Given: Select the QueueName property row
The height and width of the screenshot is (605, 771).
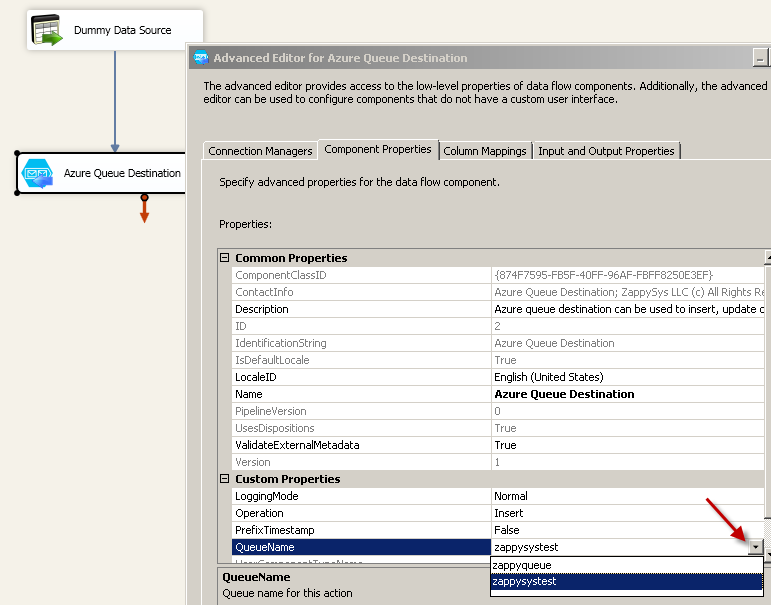Looking at the screenshot, I should [x=498, y=547].
